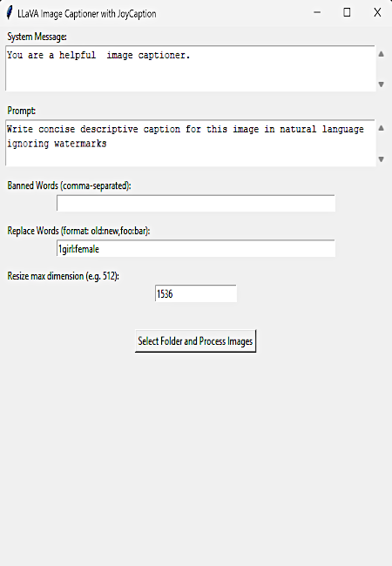The image size is (392, 566).
Task: Maximize the LLaVA Image Captioner window
Action: (x=347, y=13)
